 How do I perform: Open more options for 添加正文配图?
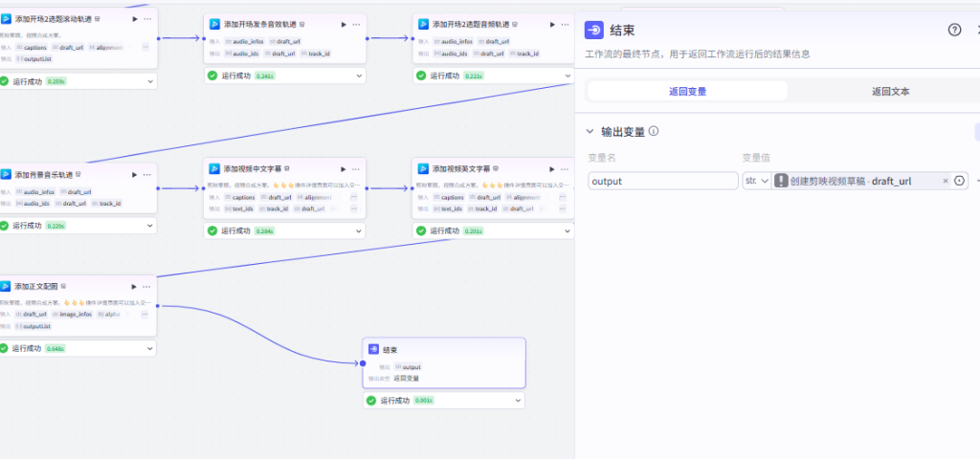point(147,287)
